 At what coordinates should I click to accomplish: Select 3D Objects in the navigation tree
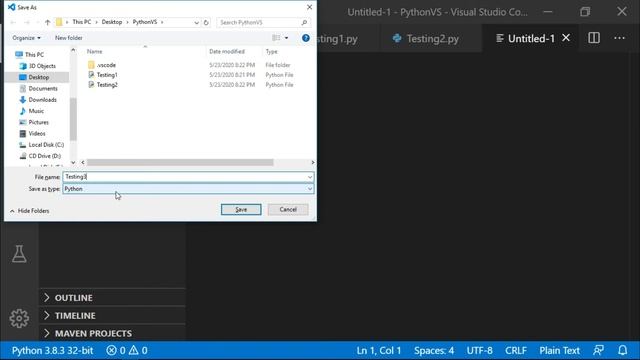pos(42,66)
